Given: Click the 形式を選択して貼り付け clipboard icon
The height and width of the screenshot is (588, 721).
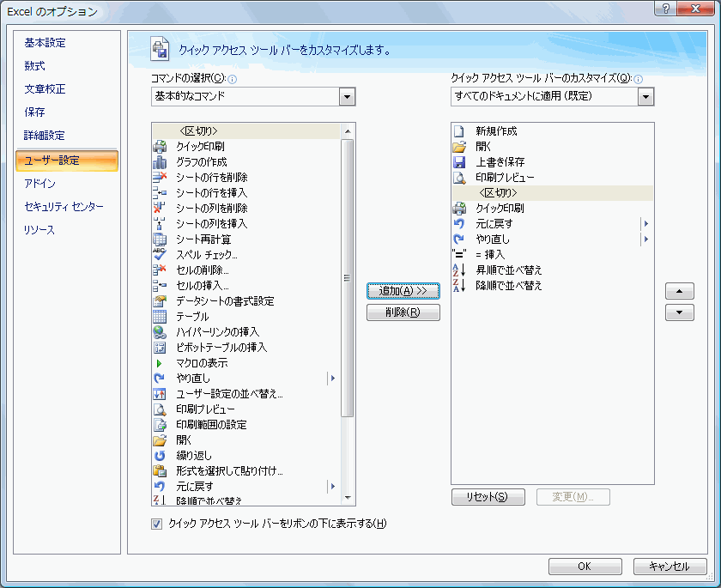Looking at the screenshot, I should (x=160, y=470).
